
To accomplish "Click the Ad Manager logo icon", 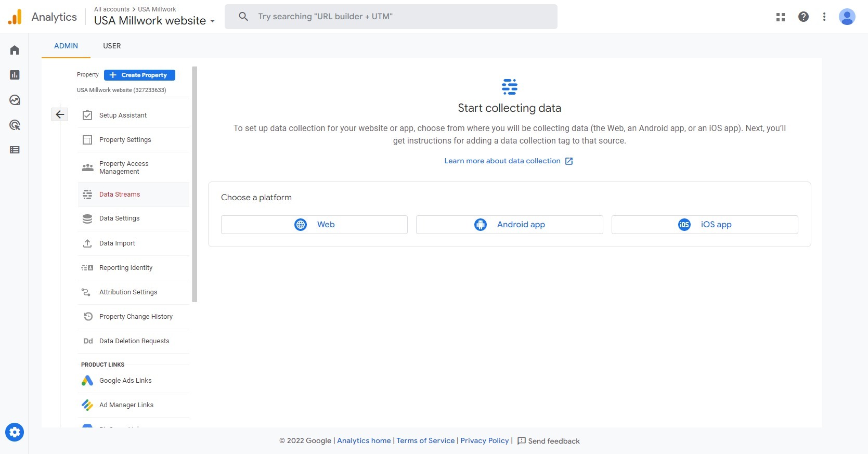I will [x=87, y=405].
